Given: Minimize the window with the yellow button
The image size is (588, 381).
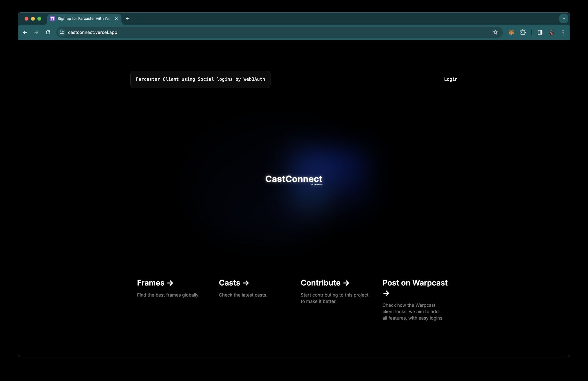Looking at the screenshot, I should 33,19.
